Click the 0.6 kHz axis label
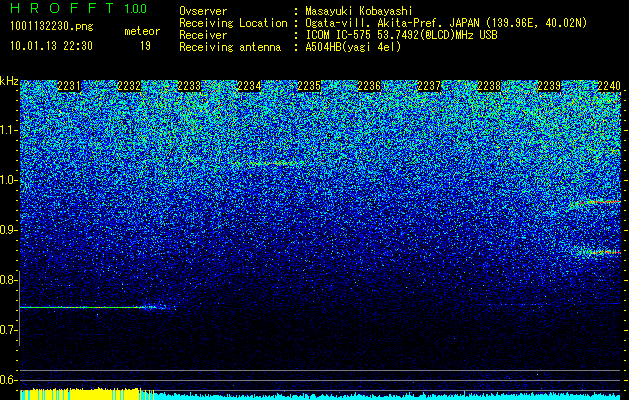This screenshot has width=629, height=400. (x=7, y=380)
